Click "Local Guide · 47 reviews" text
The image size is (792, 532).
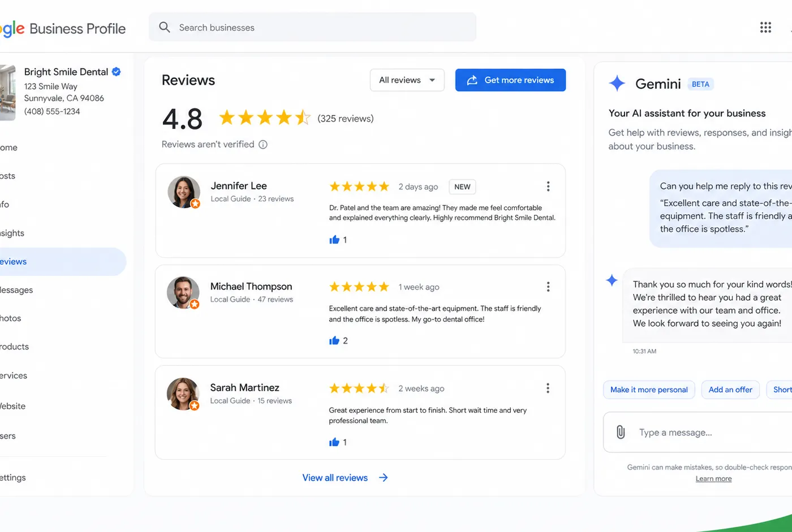[252, 300]
